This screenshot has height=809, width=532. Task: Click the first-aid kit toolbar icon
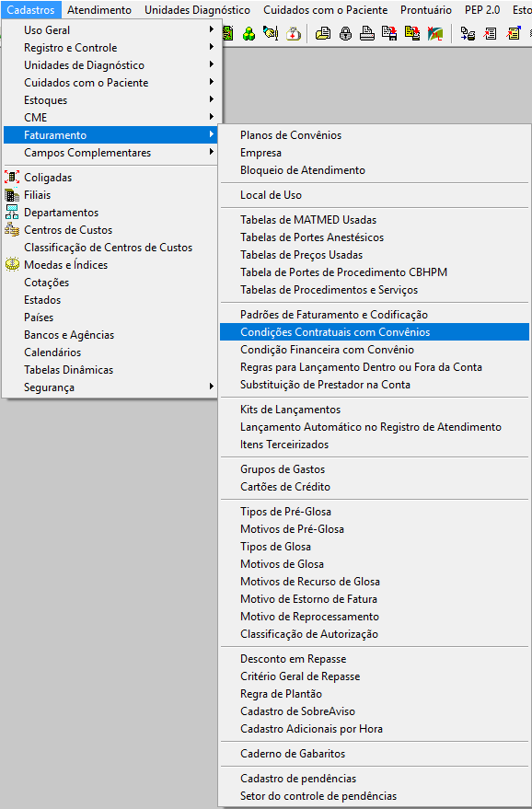[293, 34]
